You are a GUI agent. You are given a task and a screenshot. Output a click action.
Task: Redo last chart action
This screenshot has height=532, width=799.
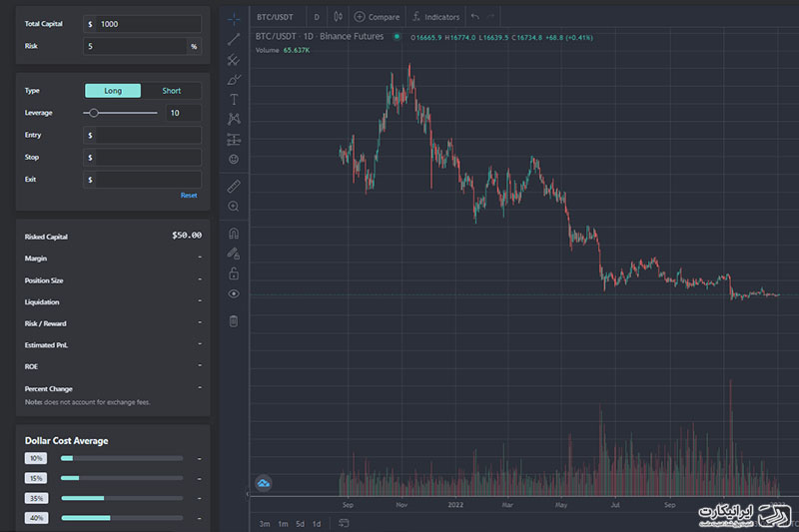click(490, 17)
